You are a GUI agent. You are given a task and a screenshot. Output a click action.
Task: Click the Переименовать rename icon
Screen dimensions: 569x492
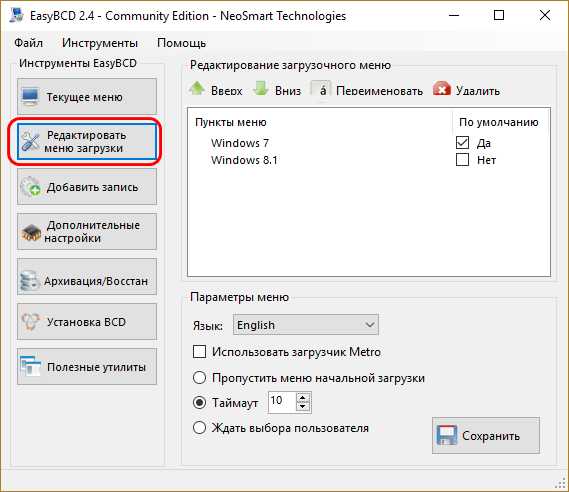click(321, 90)
